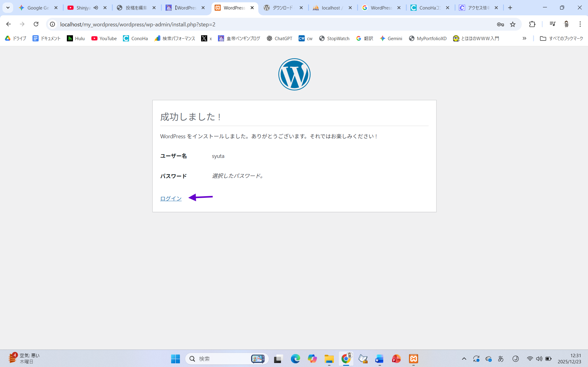Go back to previous page
The width and height of the screenshot is (588, 367).
pyautogui.click(x=9, y=24)
